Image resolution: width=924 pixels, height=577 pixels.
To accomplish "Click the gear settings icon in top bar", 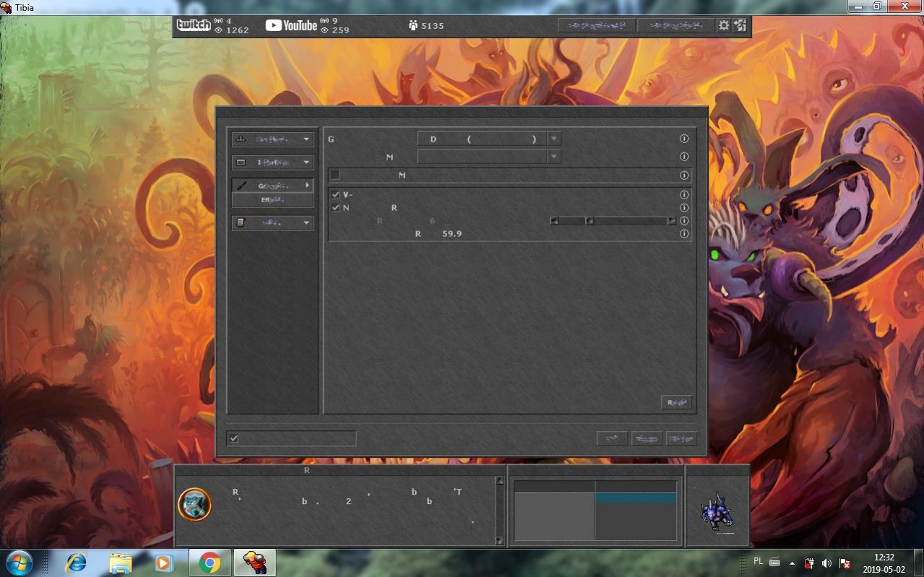I will (723, 25).
